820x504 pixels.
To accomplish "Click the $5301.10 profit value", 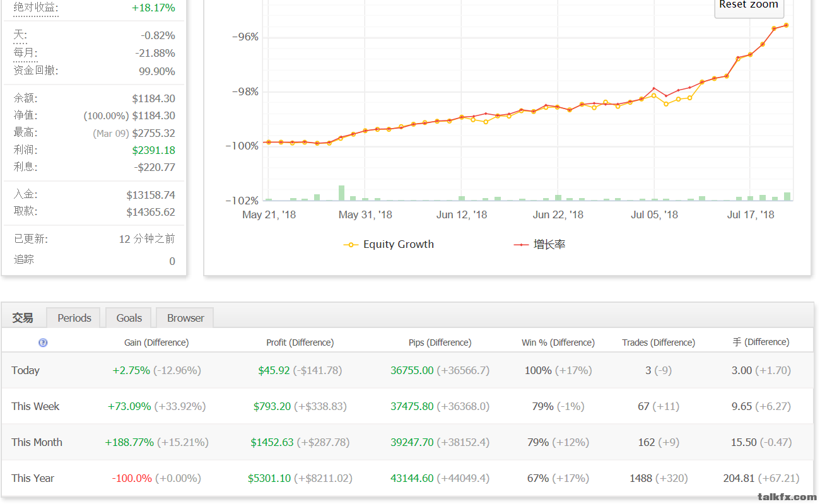I will 269,478.
